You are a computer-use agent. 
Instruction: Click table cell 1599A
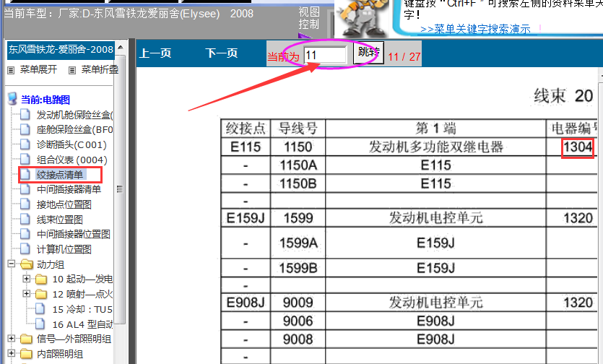[x=298, y=243]
